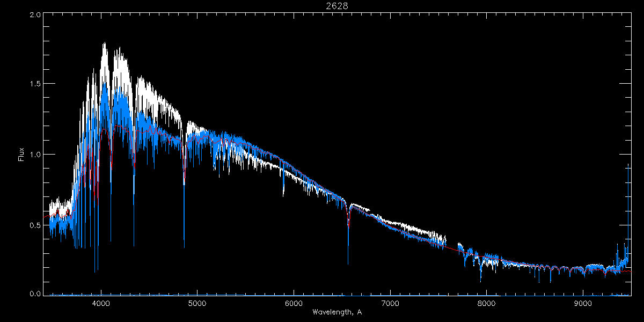This screenshot has height=322, width=644.
Task: Click the white spectrum's highest peak near 4000
Action: point(104,43)
